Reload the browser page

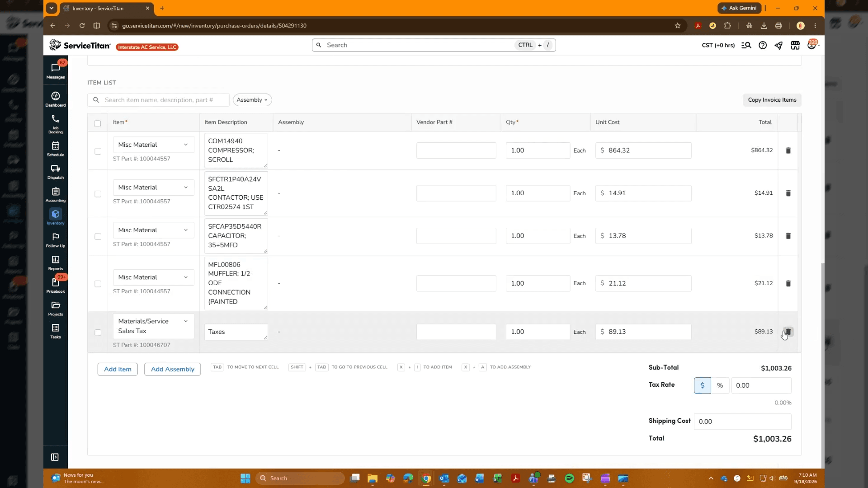[82, 26]
